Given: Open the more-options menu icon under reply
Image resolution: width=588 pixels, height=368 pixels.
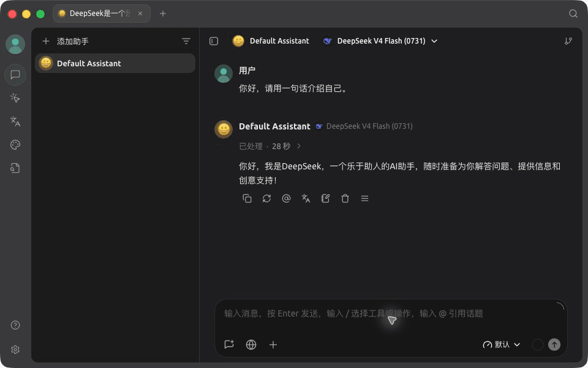Looking at the screenshot, I should [364, 198].
